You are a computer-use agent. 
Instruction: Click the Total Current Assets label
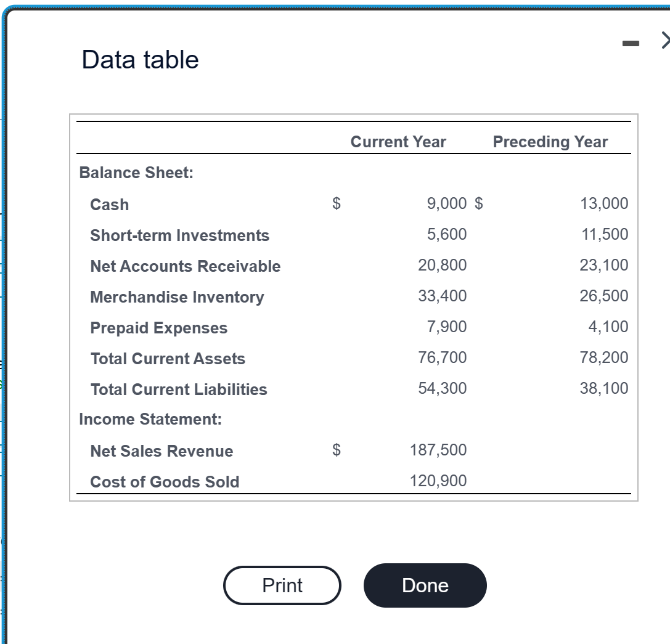168,359
